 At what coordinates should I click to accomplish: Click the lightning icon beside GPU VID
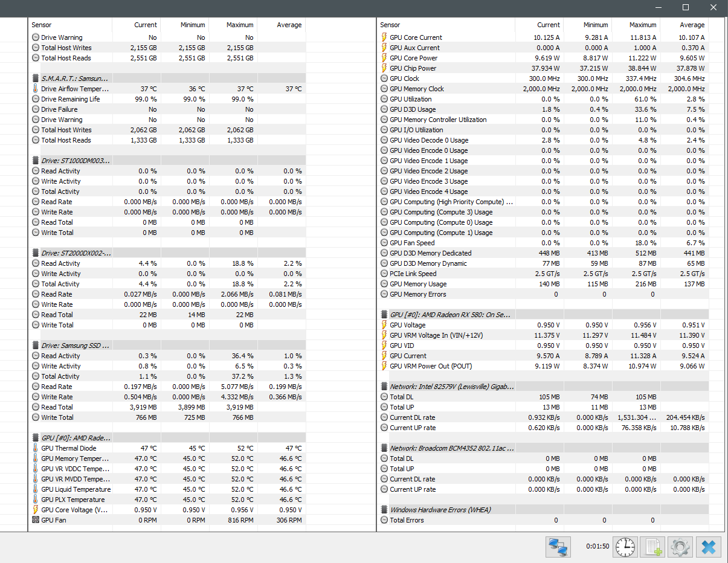[384, 346]
